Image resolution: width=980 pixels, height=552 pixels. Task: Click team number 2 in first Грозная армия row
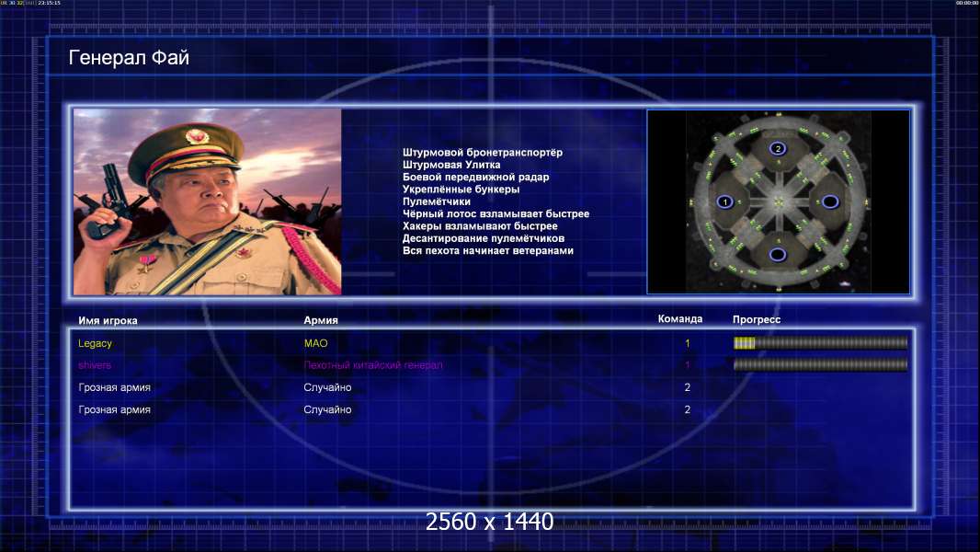[x=688, y=387]
